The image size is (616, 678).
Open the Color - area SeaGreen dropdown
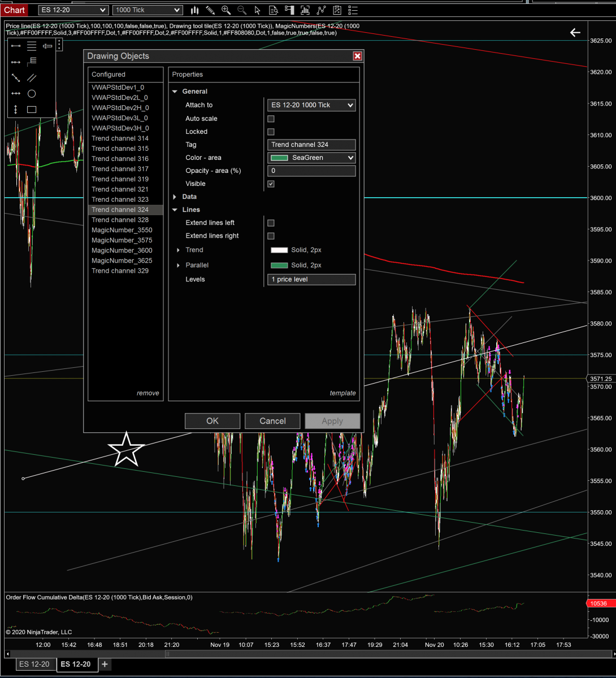click(311, 158)
